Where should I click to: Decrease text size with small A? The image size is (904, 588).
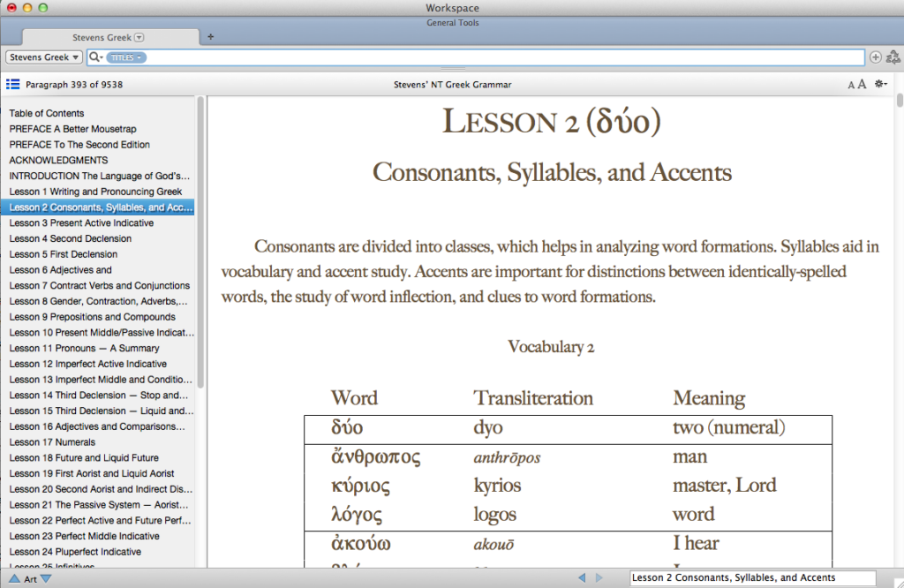(851, 86)
